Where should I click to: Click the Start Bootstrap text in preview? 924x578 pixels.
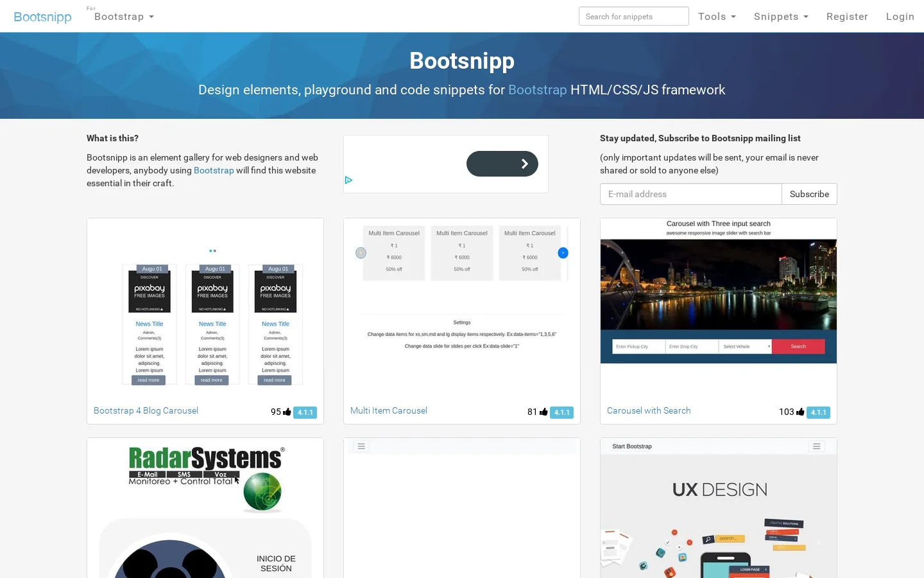click(x=632, y=446)
